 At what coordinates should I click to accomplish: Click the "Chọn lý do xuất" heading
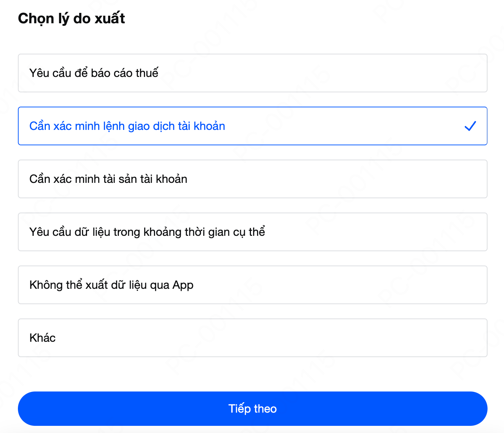click(x=71, y=19)
